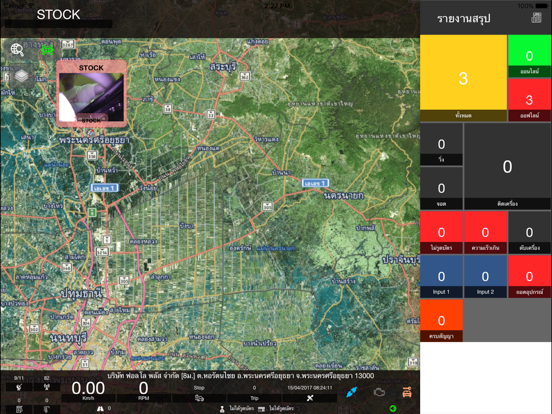Tap the รายงานสรุป summary panel title
552x414 pixels.
tap(464, 18)
